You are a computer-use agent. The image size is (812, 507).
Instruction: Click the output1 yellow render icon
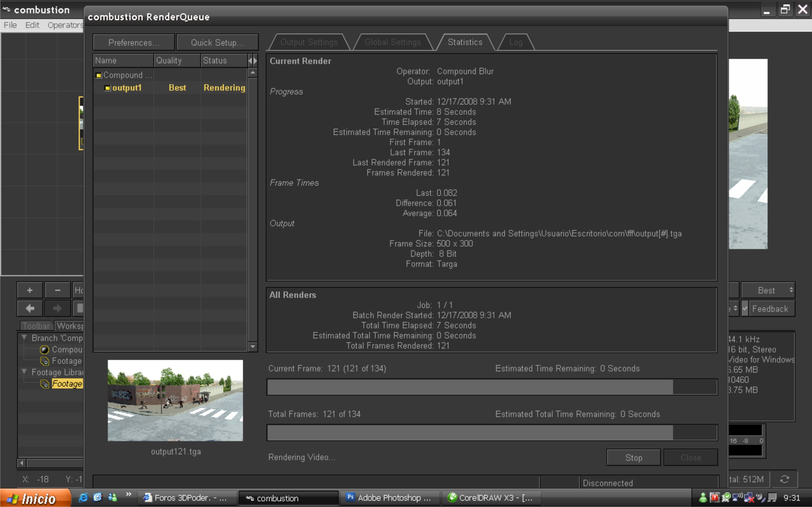[107, 88]
